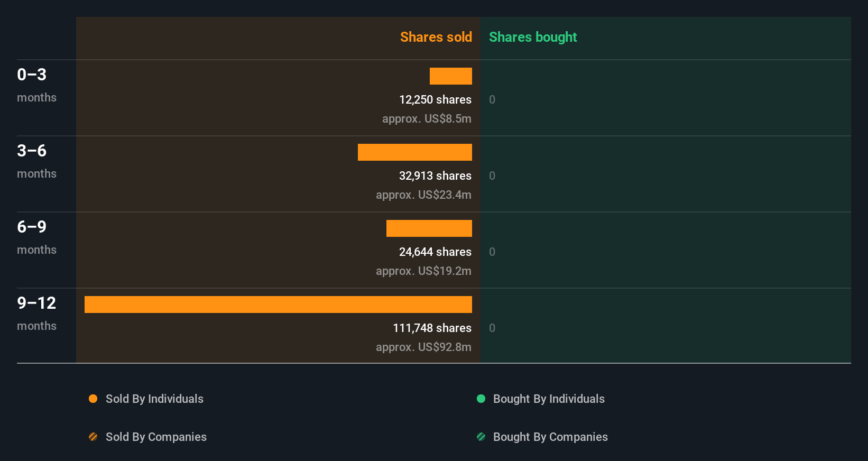Click the Sold By Companies legend label

[x=156, y=437]
